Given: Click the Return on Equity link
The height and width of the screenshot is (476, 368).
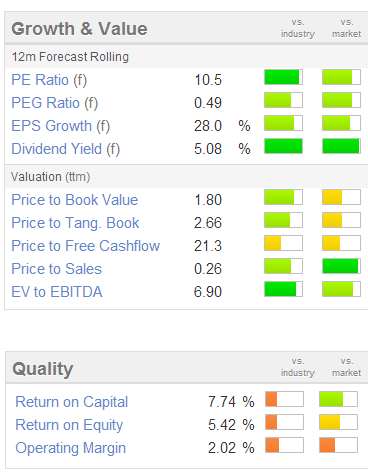Looking at the screenshot, I should click(69, 425).
